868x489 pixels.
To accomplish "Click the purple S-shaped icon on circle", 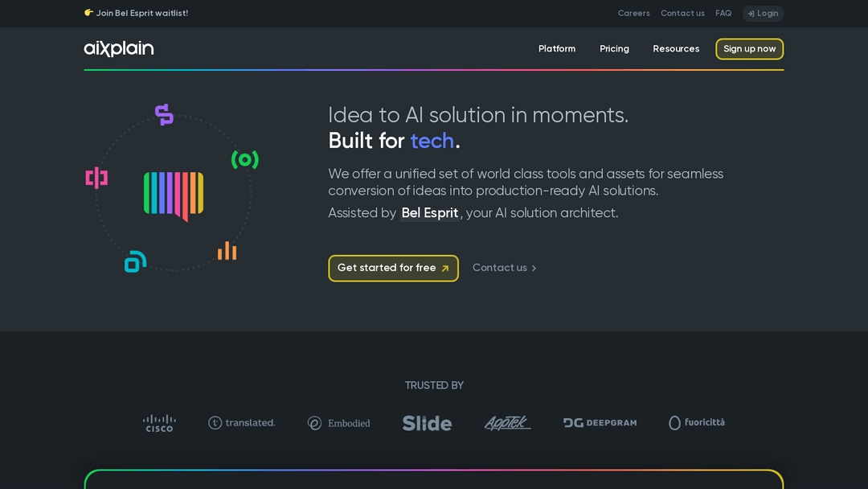I will coord(164,115).
